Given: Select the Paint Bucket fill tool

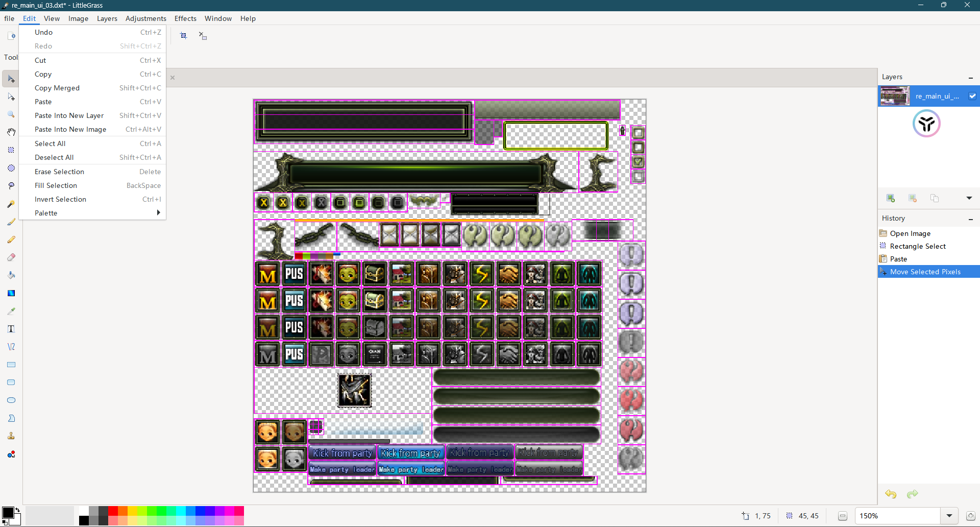Looking at the screenshot, I should point(11,275).
